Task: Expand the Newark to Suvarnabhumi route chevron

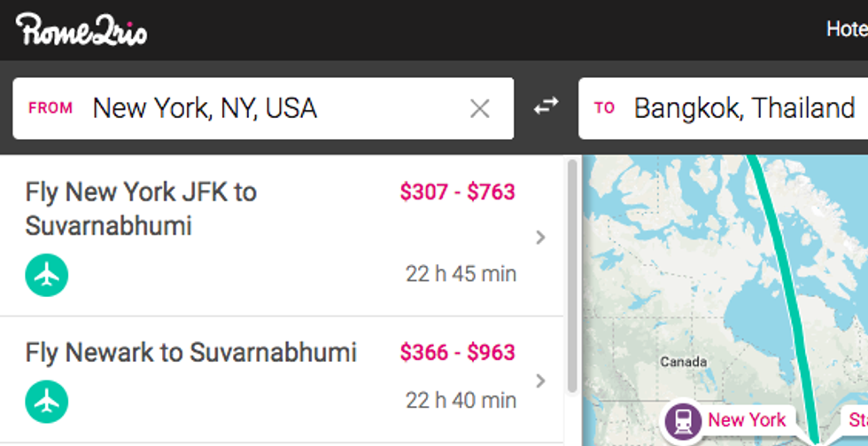Action: point(540,380)
